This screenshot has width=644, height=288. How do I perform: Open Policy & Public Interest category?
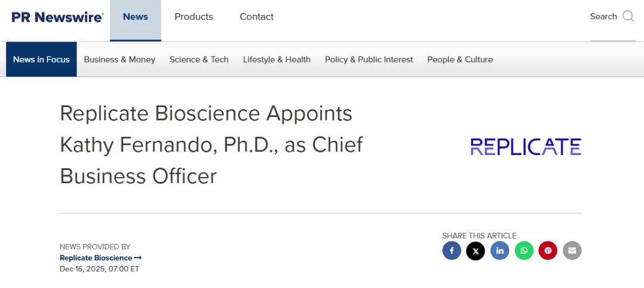[369, 60]
